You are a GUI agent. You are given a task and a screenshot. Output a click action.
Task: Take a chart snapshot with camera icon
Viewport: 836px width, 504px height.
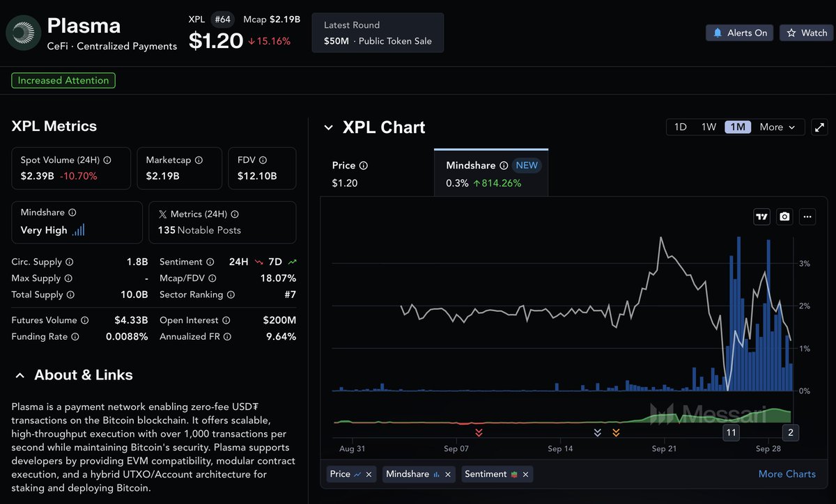(785, 216)
